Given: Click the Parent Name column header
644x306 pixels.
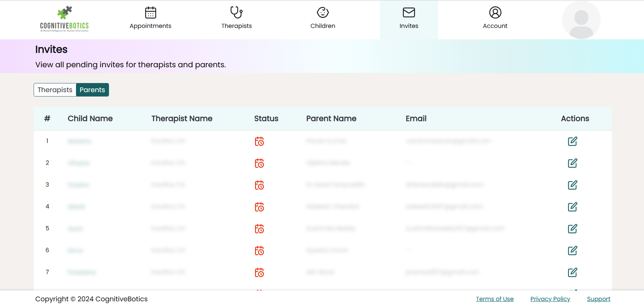Looking at the screenshot, I should [x=331, y=118].
